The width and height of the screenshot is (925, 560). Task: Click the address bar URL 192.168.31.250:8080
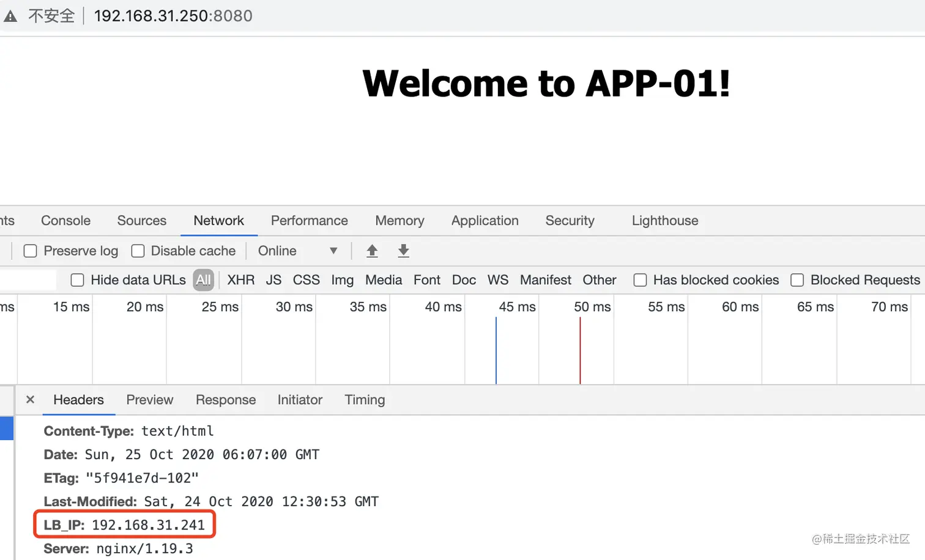pyautogui.click(x=173, y=16)
